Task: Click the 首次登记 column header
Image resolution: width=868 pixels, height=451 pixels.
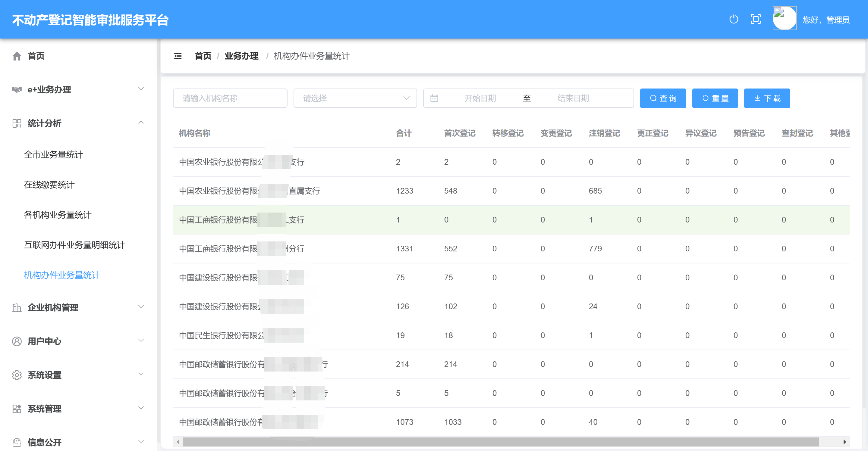Action: [x=460, y=133]
